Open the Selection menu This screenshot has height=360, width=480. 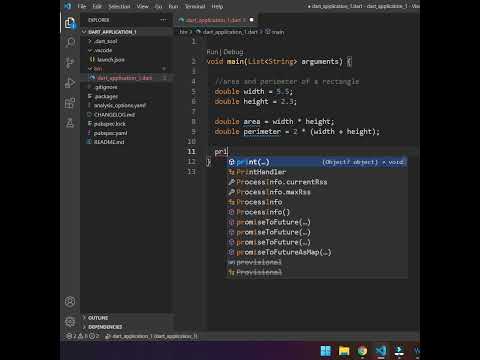click(119, 6)
